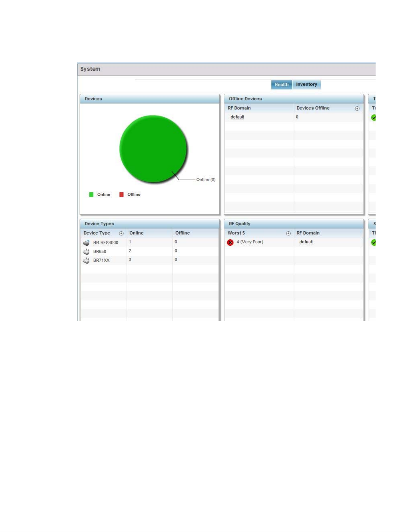Click the red Very Poor status icon
This screenshot has width=411, height=532.
pyautogui.click(x=230, y=242)
